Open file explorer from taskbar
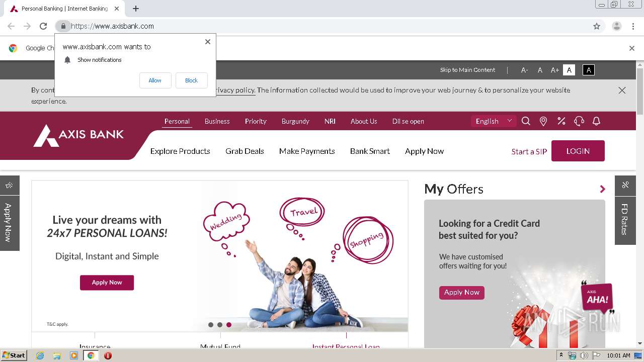644x362 pixels. [57, 355]
